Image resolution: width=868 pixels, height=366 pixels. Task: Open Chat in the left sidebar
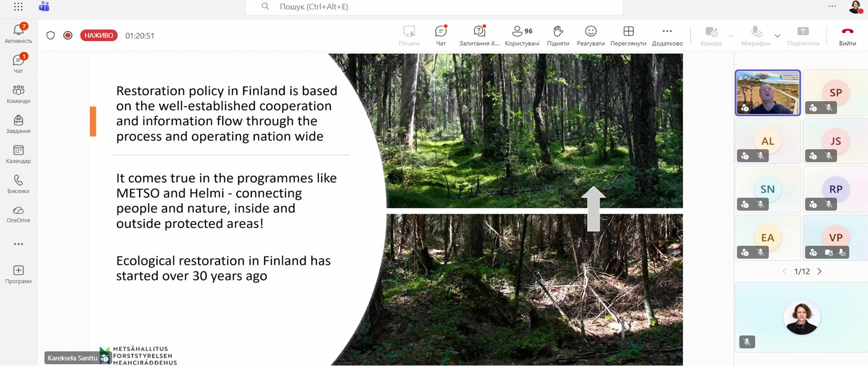pyautogui.click(x=19, y=63)
